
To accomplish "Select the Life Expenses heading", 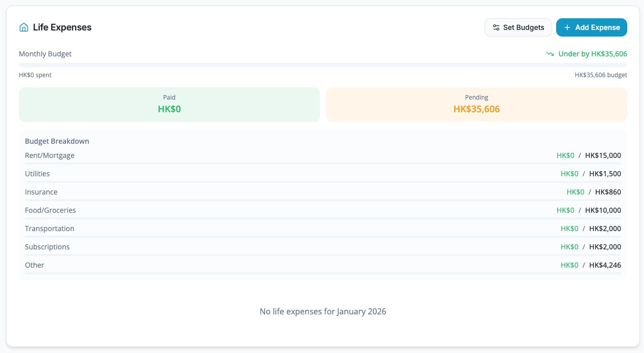I will (62, 27).
